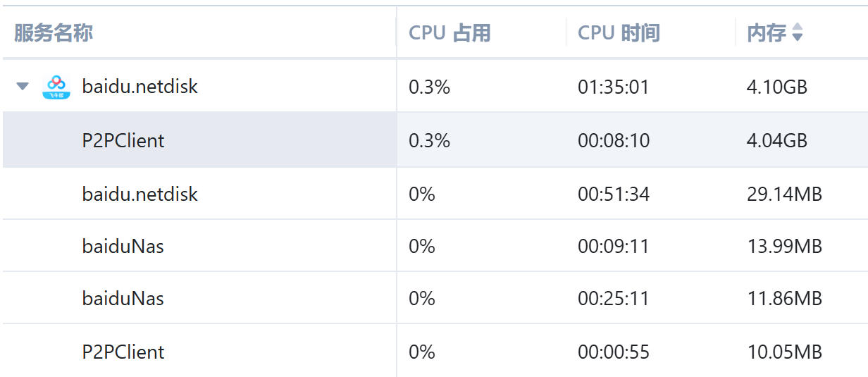This screenshot has height=377, width=868.
Task: Click the 4.10GB total memory value
Action: tap(776, 87)
